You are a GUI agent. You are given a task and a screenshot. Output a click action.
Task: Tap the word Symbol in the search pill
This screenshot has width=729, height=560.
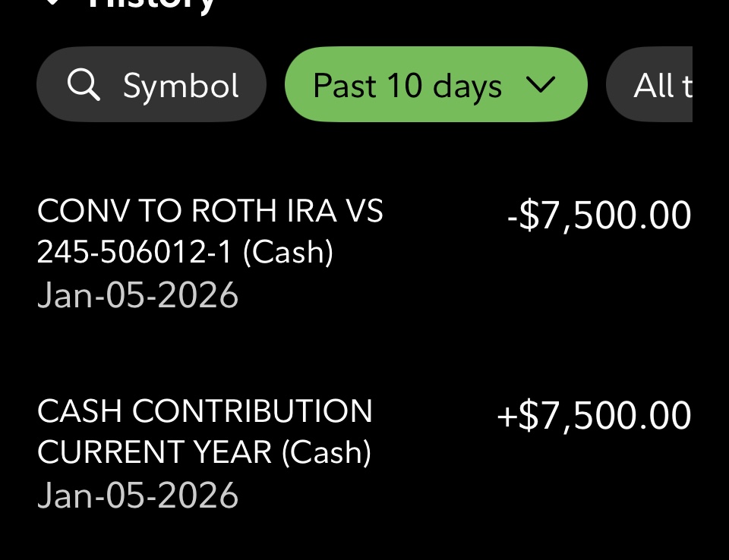tap(181, 87)
